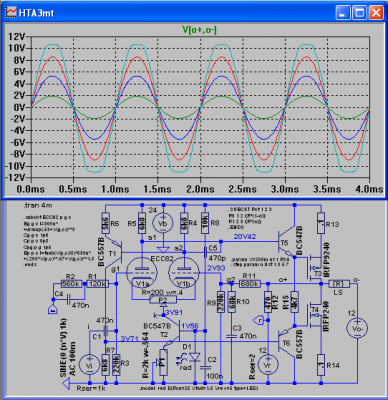Select the ground symbol near Rser=1k
Viewport: 388px width, 400px height.
[66, 384]
